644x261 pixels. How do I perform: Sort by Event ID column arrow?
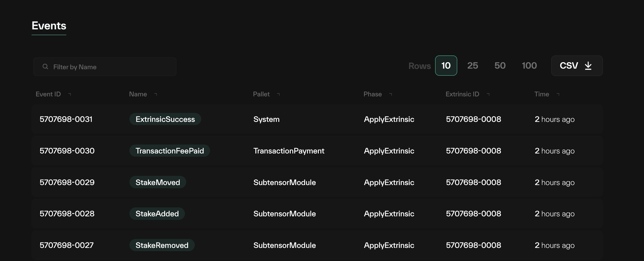tap(70, 94)
